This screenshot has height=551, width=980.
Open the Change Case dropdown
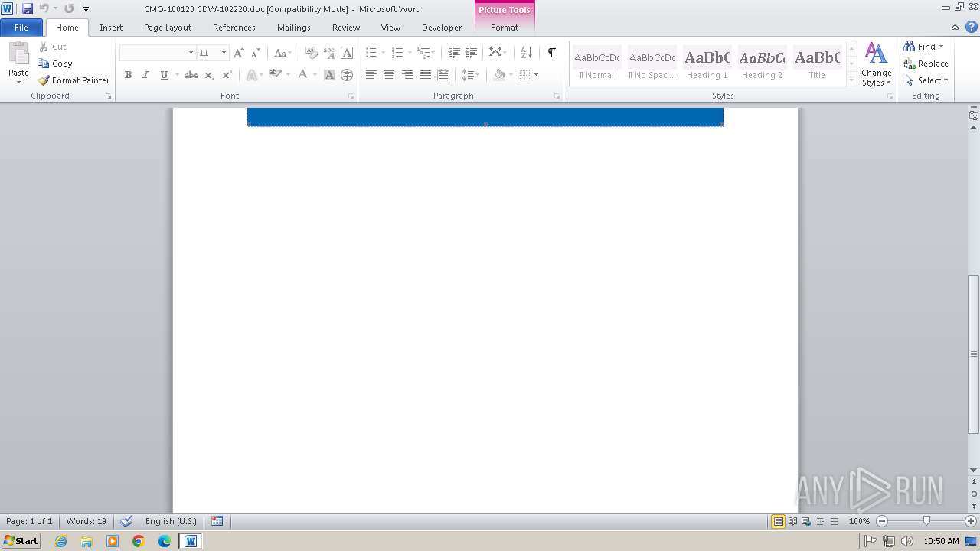tap(283, 53)
